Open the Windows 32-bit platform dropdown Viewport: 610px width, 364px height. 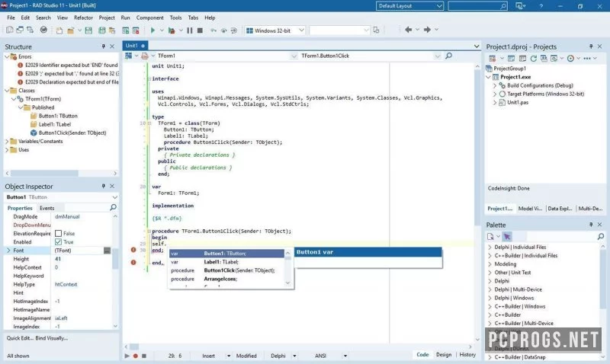click(x=301, y=30)
